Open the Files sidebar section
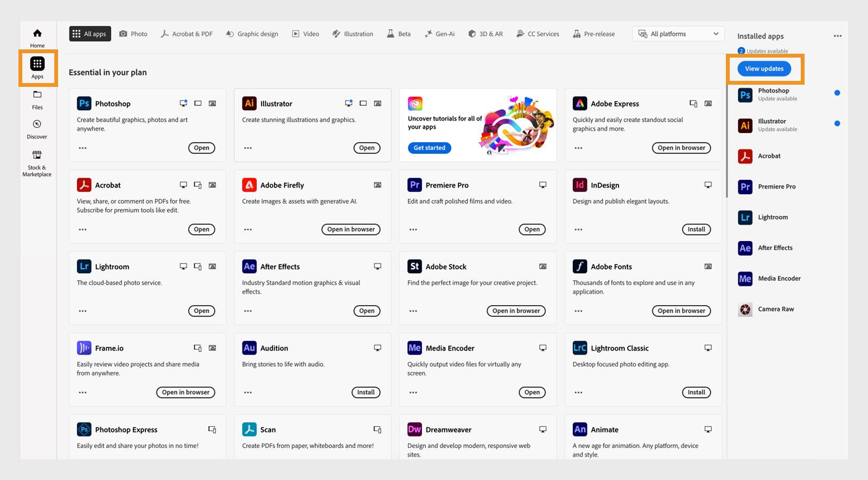 click(37, 100)
